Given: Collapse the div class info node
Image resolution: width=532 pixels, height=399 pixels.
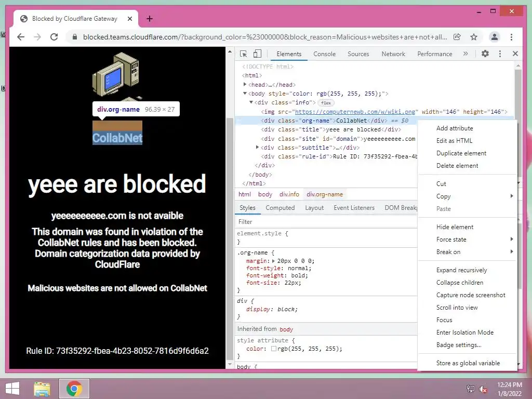Looking at the screenshot, I should coord(251,102).
